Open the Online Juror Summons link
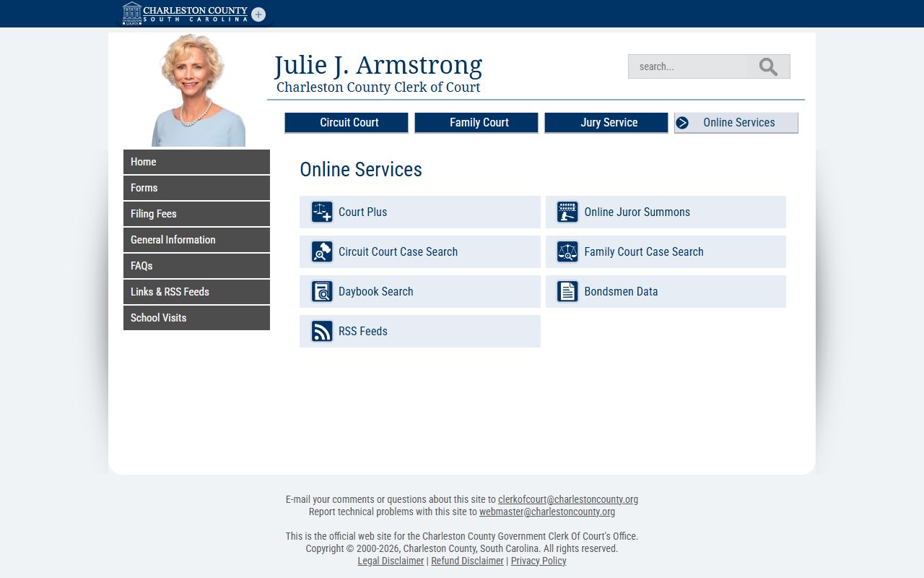Screen dimensions: 924x578 point(666,212)
